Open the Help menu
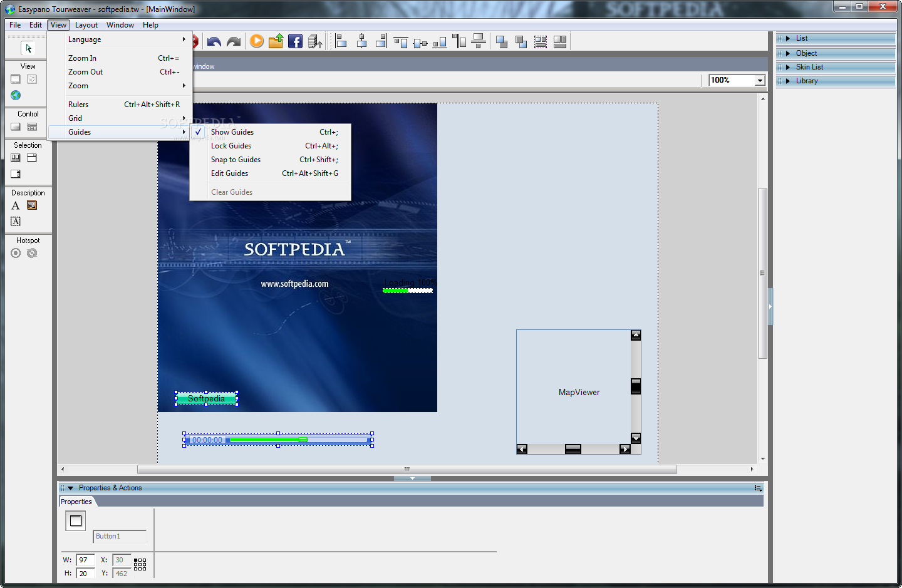This screenshot has height=588, width=902. 150,25
